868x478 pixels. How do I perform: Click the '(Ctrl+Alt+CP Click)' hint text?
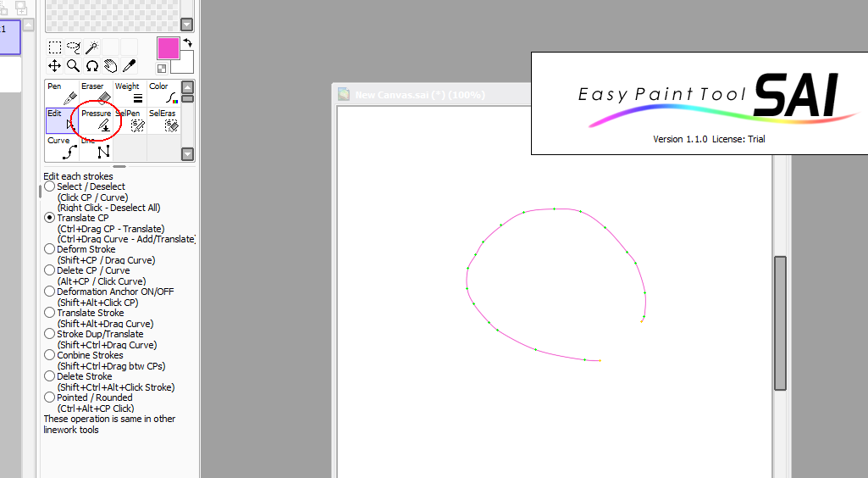(96, 409)
